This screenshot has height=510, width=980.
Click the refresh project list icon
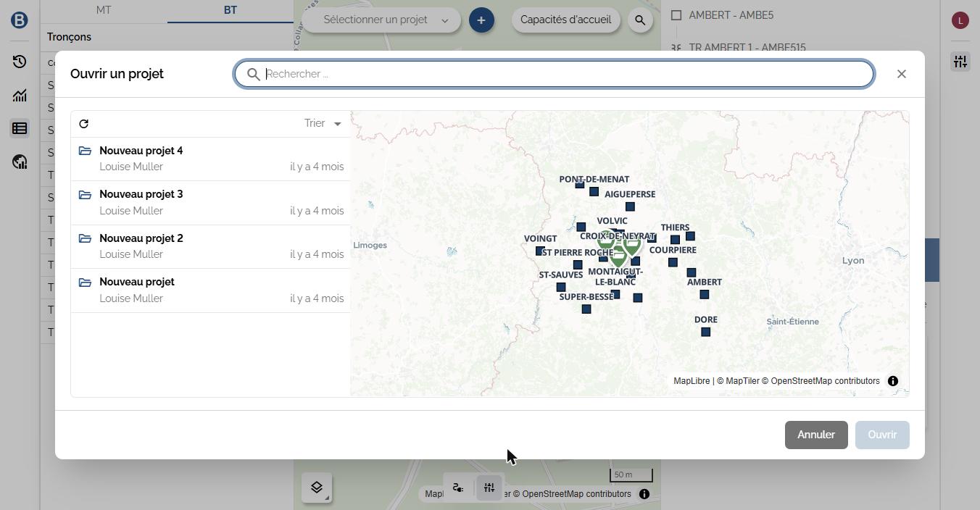(84, 124)
